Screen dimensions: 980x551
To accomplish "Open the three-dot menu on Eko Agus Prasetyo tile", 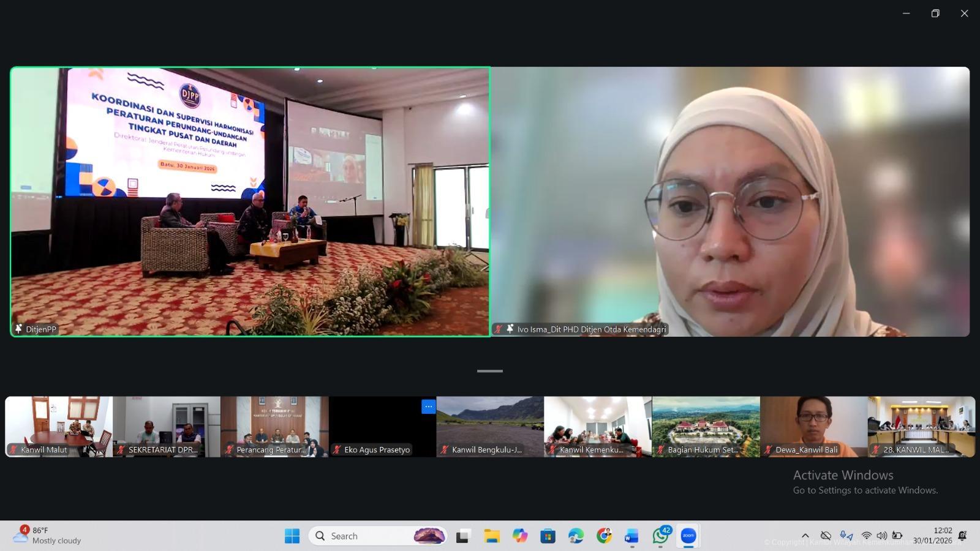I will coord(428,407).
